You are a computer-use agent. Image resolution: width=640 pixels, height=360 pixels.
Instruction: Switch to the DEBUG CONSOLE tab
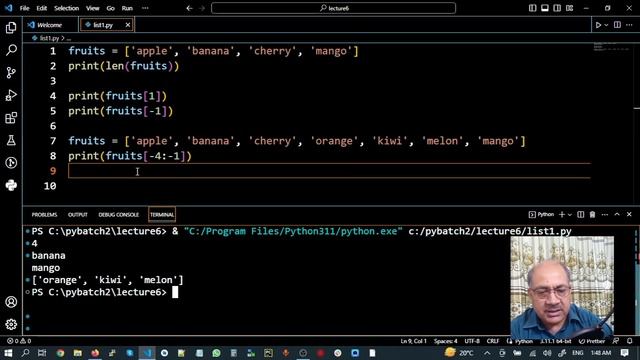pyautogui.click(x=118, y=215)
